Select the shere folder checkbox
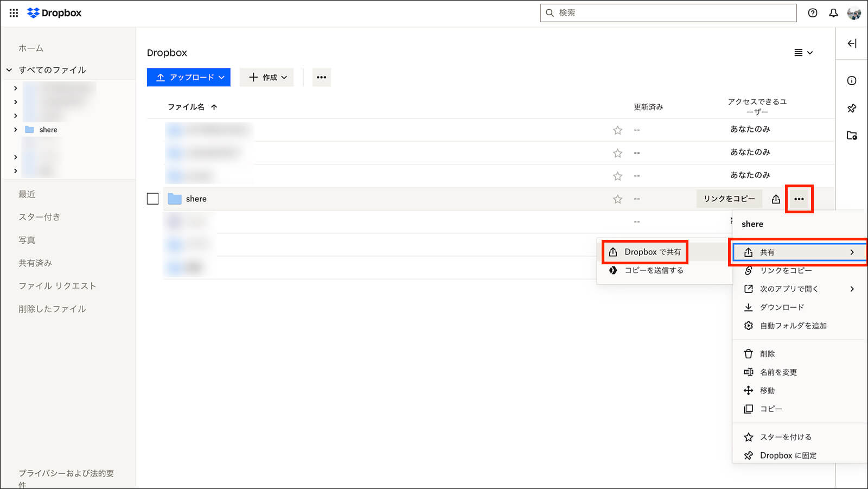Viewport: 868px width, 489px height. [153, 199]
